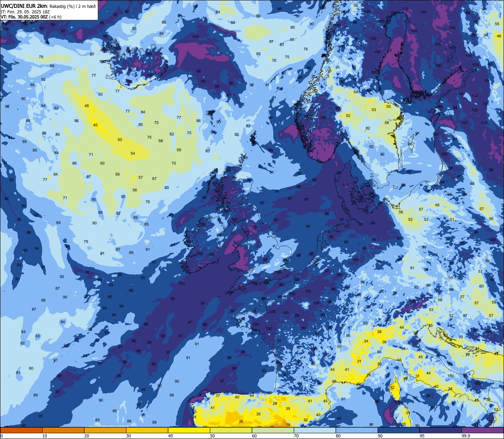The image size is (504, 439).
Task: Click the 70–80 lightest blue legend swatch
Action: [315, 430]
